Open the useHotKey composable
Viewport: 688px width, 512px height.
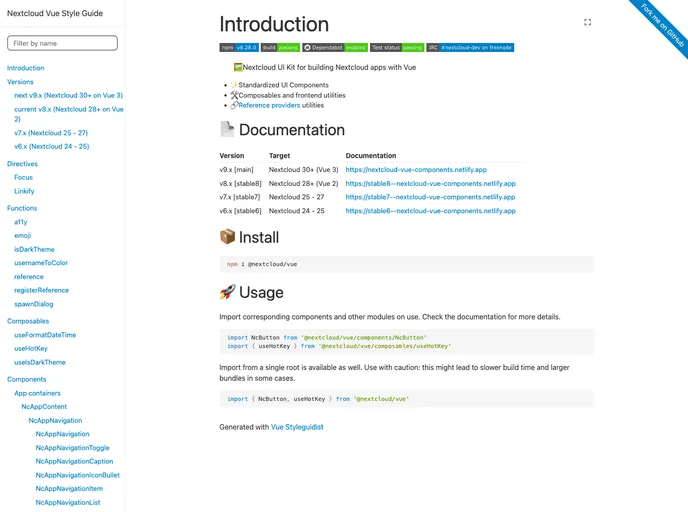(x=31, y=348)
